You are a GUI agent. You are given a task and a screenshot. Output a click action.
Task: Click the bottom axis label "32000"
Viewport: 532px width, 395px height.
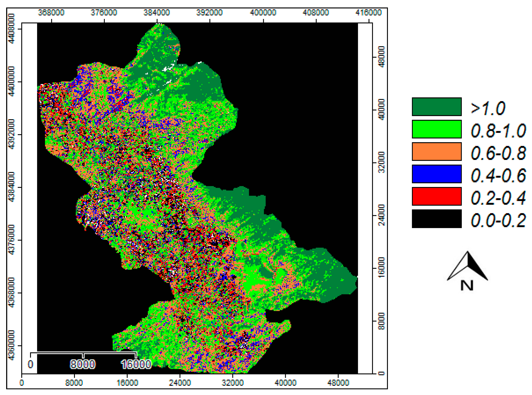pos(233,383)
